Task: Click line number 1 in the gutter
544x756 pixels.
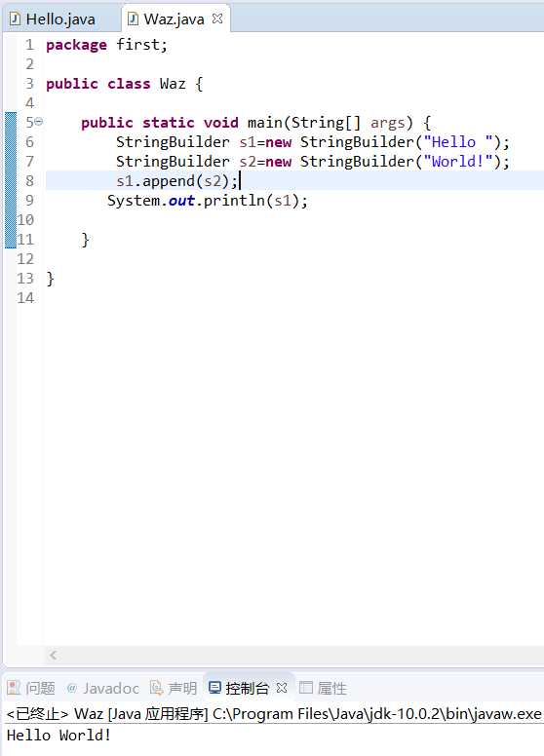Action: coord(29,45)
